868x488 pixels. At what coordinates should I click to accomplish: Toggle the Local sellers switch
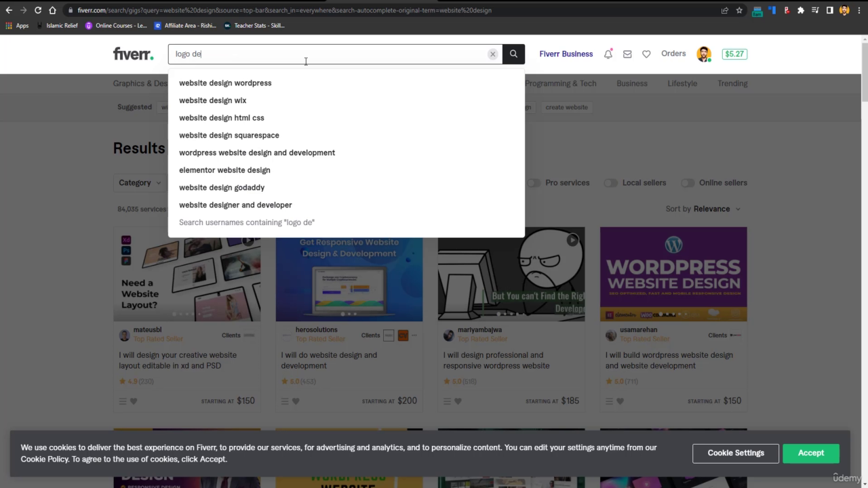click(611, 183)
